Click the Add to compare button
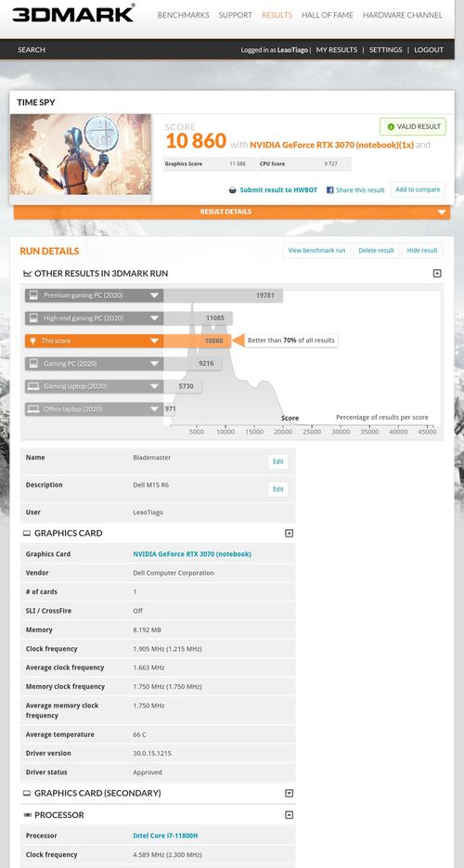This screenshot has height=868, width=464. [418, 189]
